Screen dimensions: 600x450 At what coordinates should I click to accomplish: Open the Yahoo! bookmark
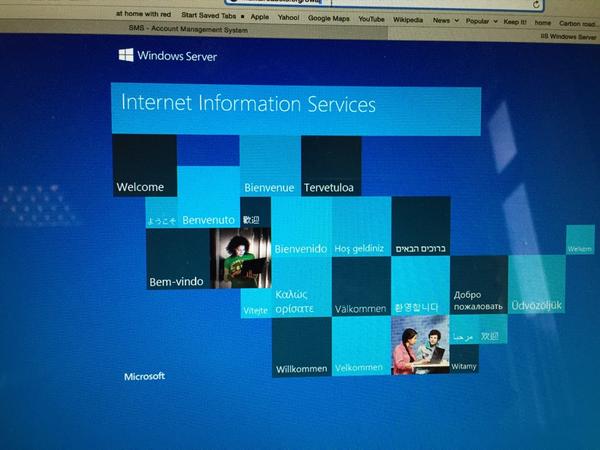click(x=289, y=17)
